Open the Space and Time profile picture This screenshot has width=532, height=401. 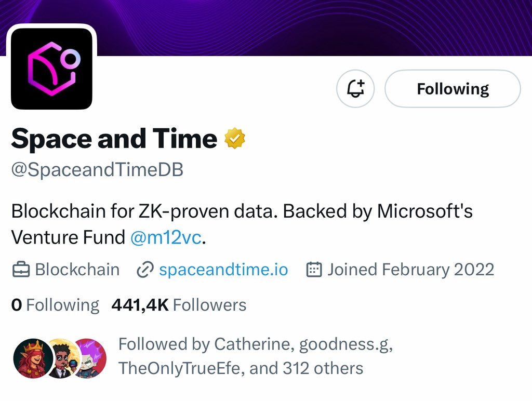click(x=51, y=69)
